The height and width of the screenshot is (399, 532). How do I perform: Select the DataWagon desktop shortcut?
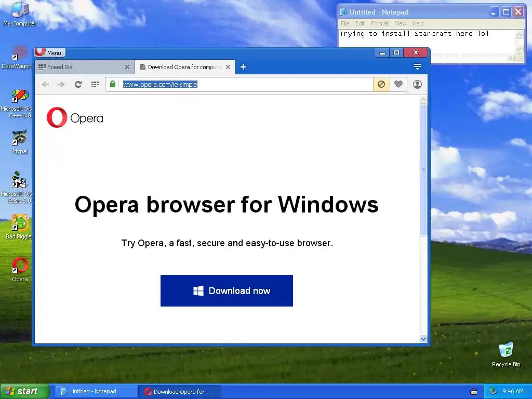click(x=16, y=57)
